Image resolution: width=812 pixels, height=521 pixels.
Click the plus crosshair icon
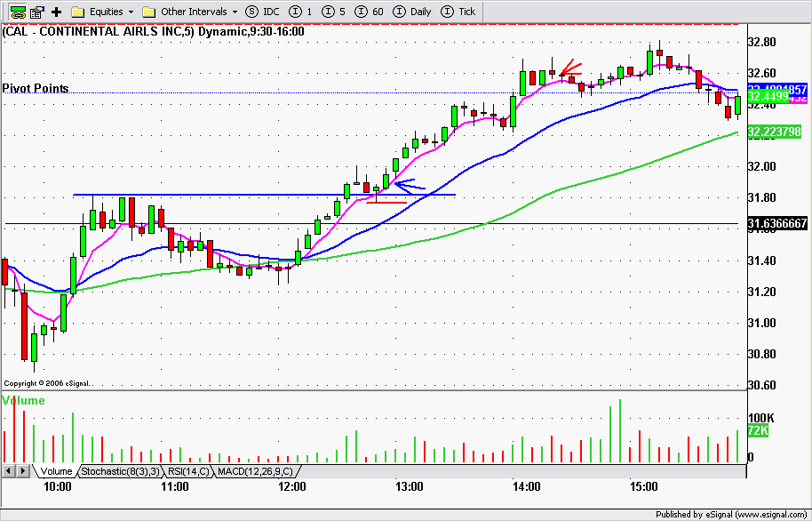coord(57,12)
